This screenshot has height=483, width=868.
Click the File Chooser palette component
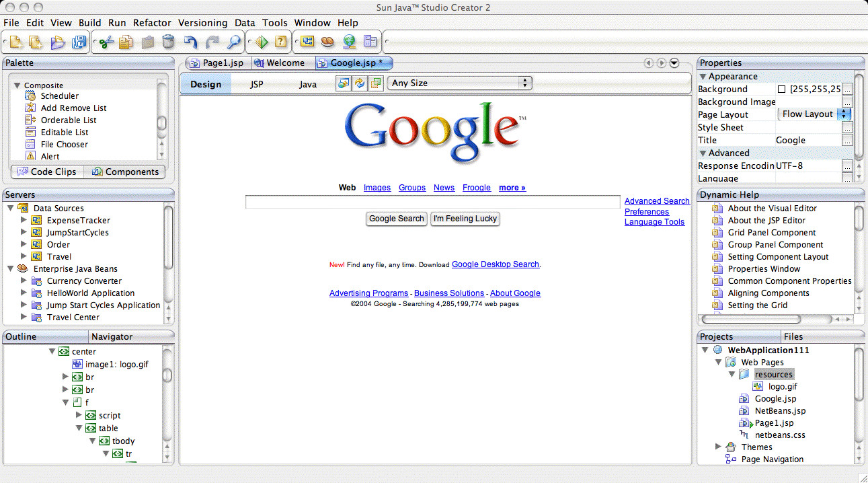(x=65, y=144)
